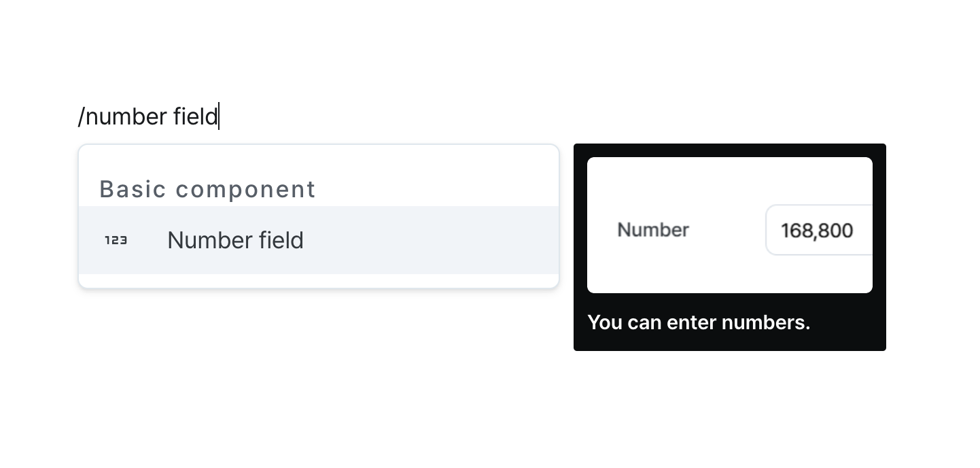Click the text cursor after /number field
The height and width of the screenshot is (468, 980).
coord(219,116)
